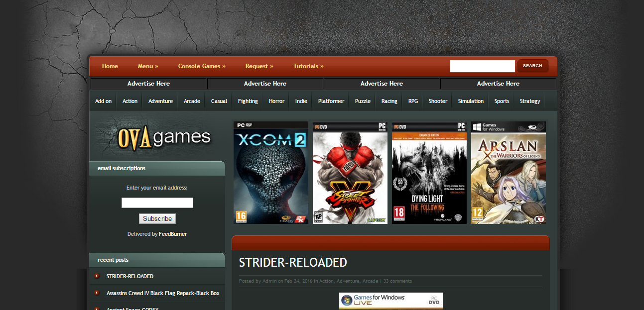Image resolution: width=644 pixels, height=310 pixels.
Task: Click the Games for Windows Live cover image
Action: click(x=391, y=301)
